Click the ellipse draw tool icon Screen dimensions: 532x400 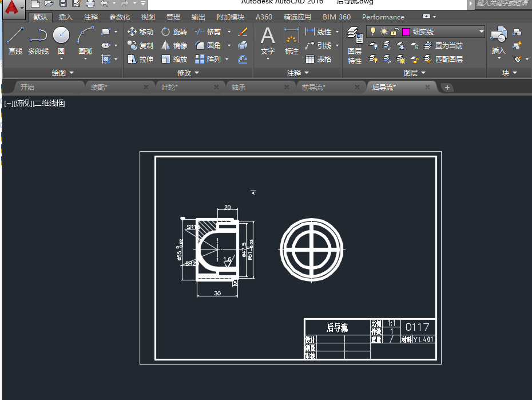pyautogui.click(x=106, y=45)
